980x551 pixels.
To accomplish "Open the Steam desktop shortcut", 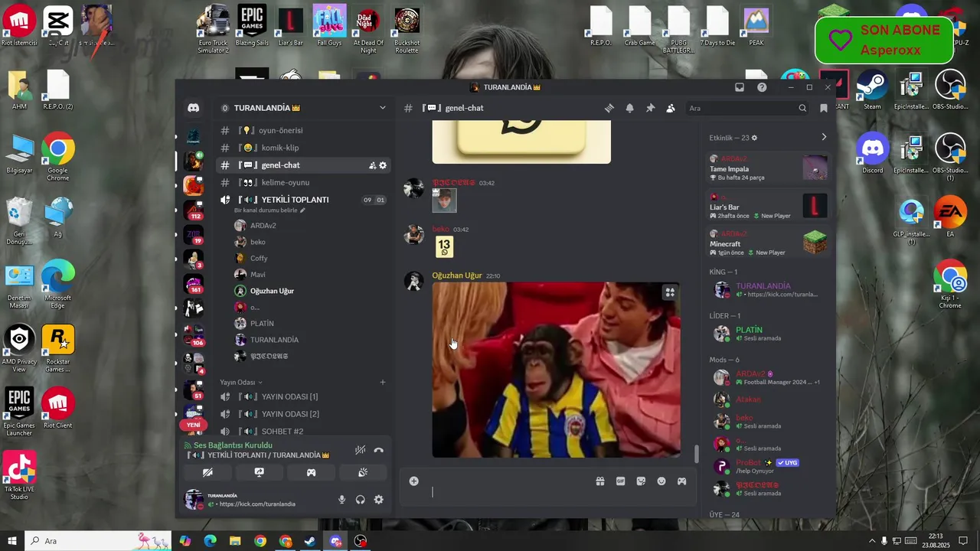I will coord(872,90).
